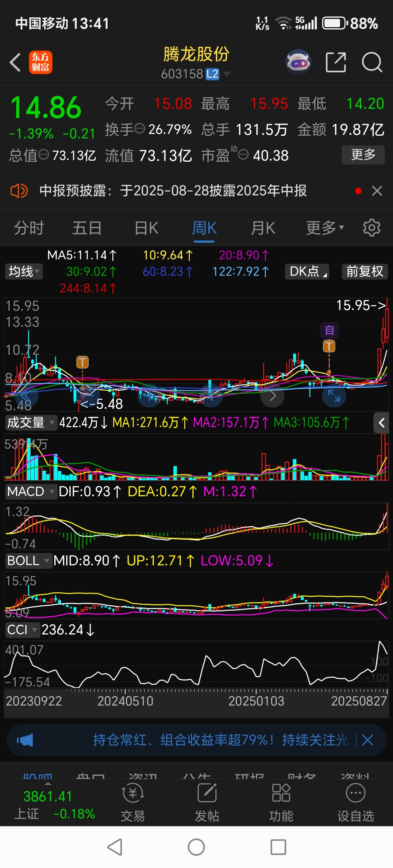This screenshot has height=868, width=393.
Task: Tap Android home navigation button
Action: (x=197, y=847)
